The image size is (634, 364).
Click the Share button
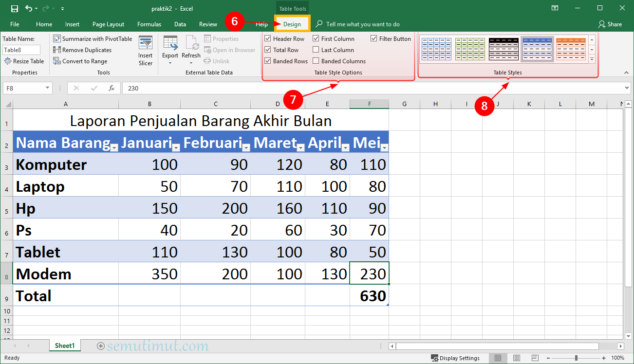point(610,24)
